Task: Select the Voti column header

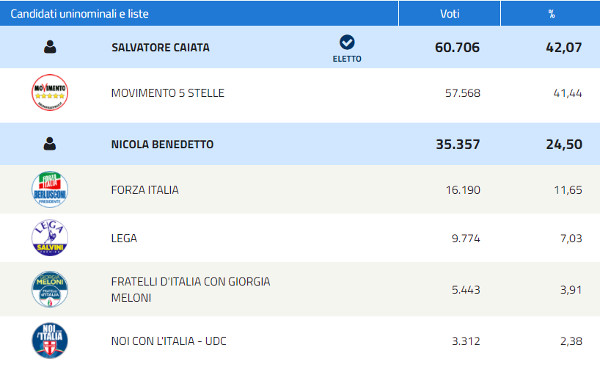Action: click(449, 14)
